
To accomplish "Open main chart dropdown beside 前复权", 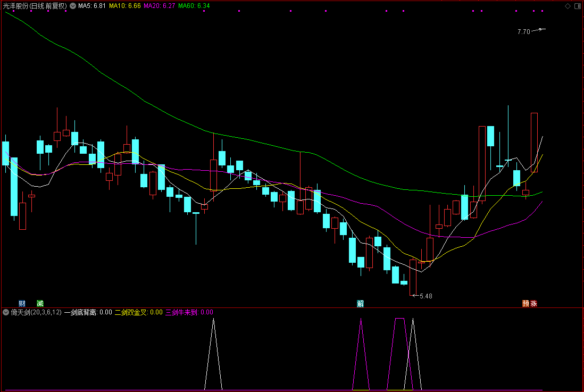I will pyautogui.click(x=73, y=6).
